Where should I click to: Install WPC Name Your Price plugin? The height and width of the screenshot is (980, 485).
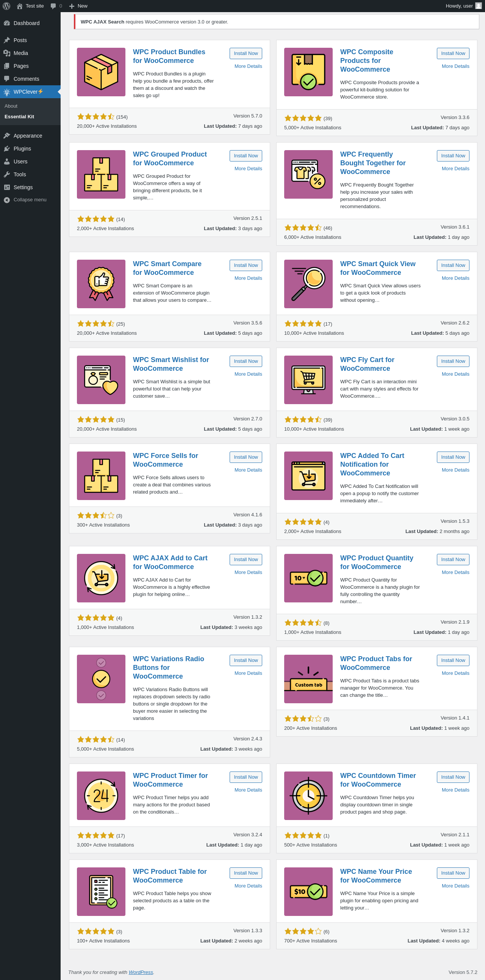(x=453, y=873)
